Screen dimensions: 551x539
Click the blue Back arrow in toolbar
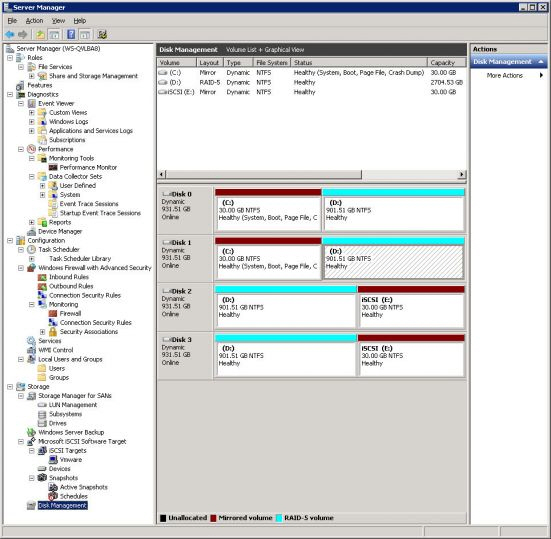pos(10,34)
